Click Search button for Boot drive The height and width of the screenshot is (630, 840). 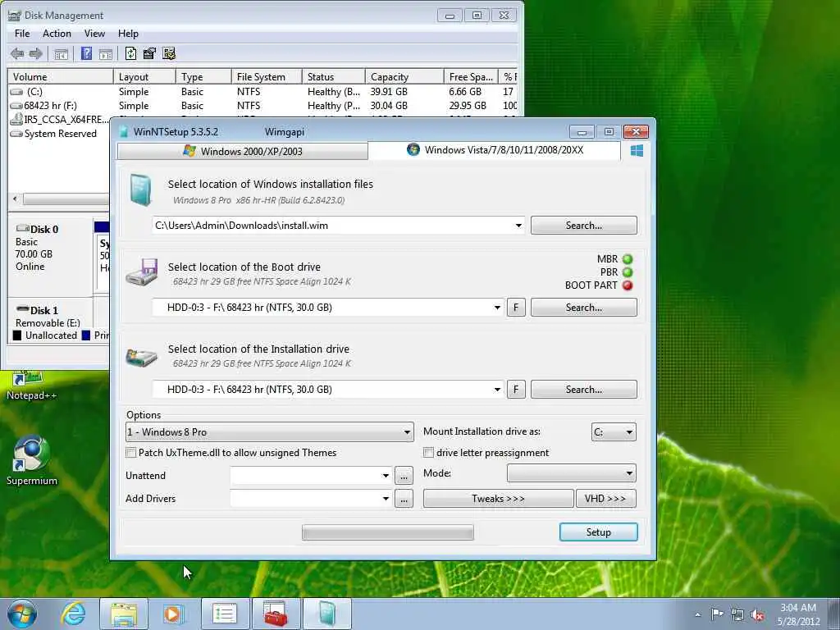point(583,308)
